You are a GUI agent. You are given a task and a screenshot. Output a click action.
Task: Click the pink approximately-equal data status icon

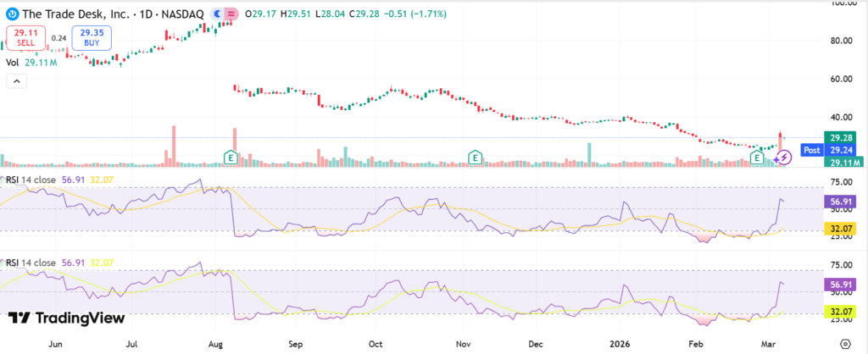[231, 14]
